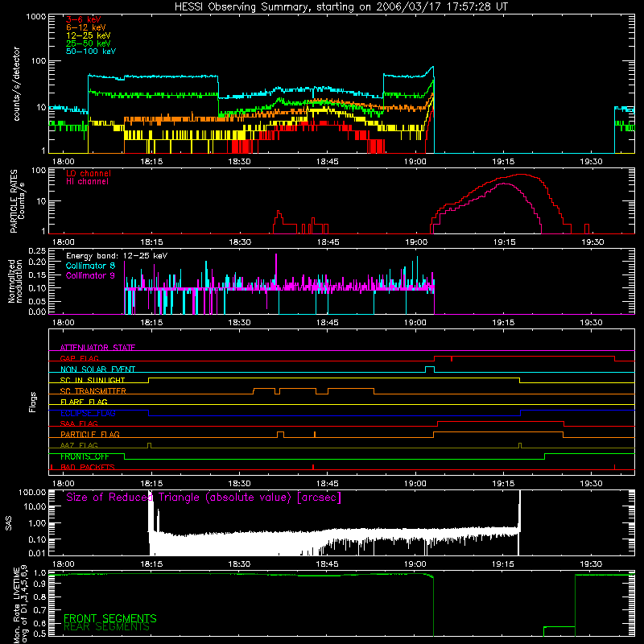Select the SC IN SUNLIGHT flag label
Screen dimensions: 644x644
(x=93, y=380)
